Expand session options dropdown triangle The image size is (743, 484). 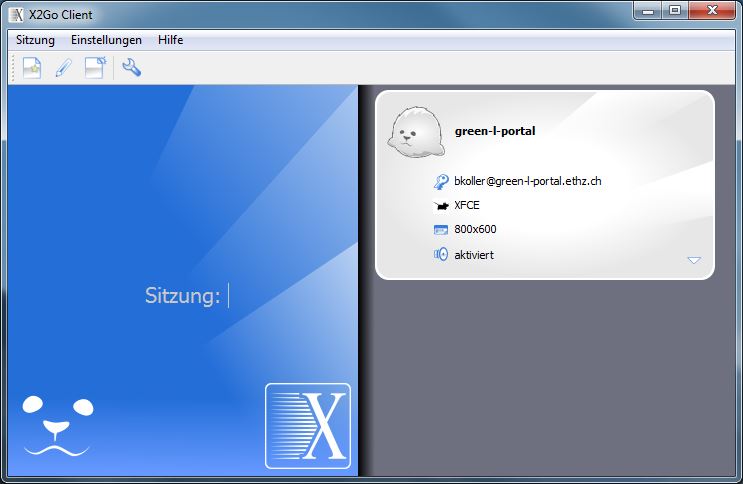pyautogui.click(x=694, y=260)
